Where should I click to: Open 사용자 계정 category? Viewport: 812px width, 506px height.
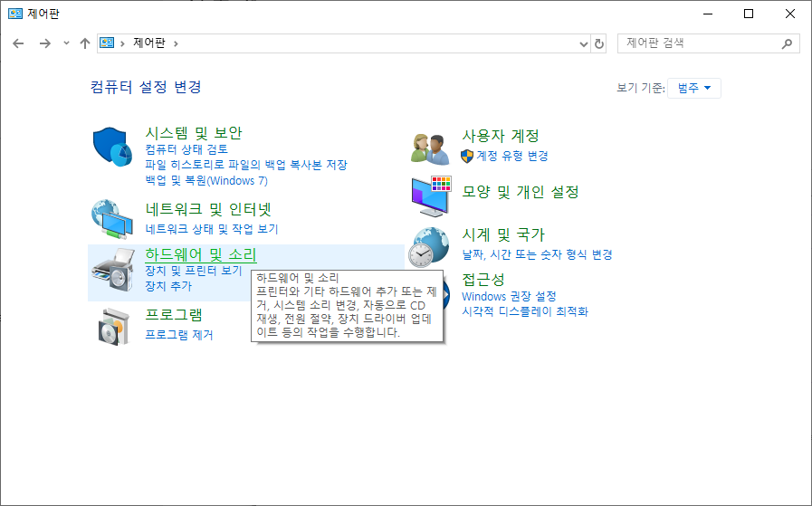501,136
